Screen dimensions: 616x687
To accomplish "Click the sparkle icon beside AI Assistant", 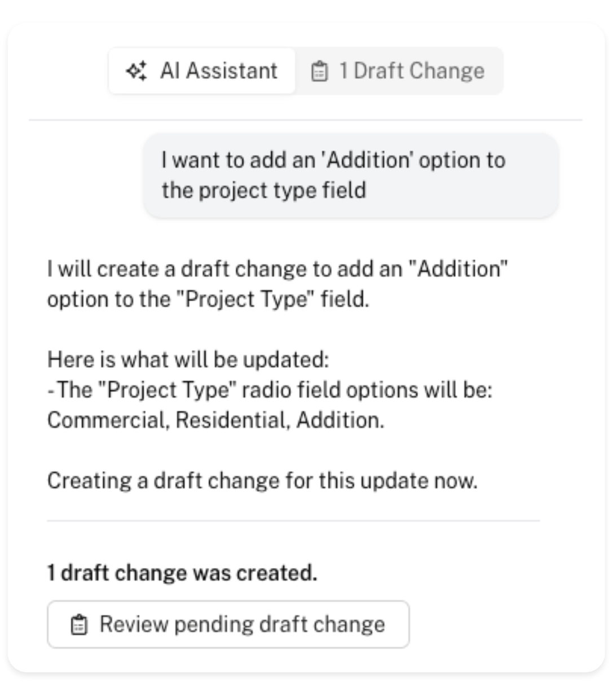I will (137, 71).
